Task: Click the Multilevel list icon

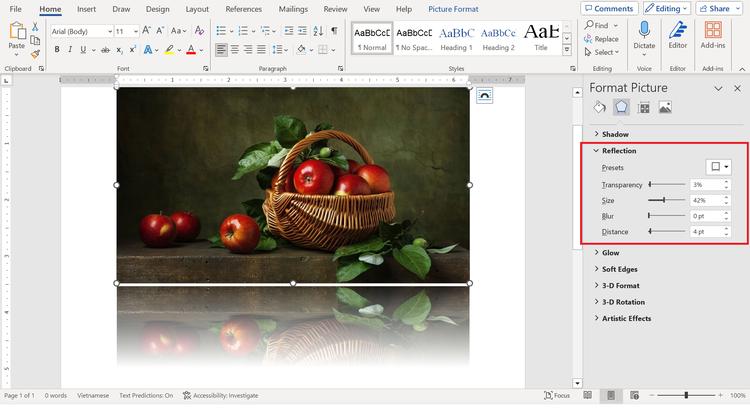Action: [265, 31]
